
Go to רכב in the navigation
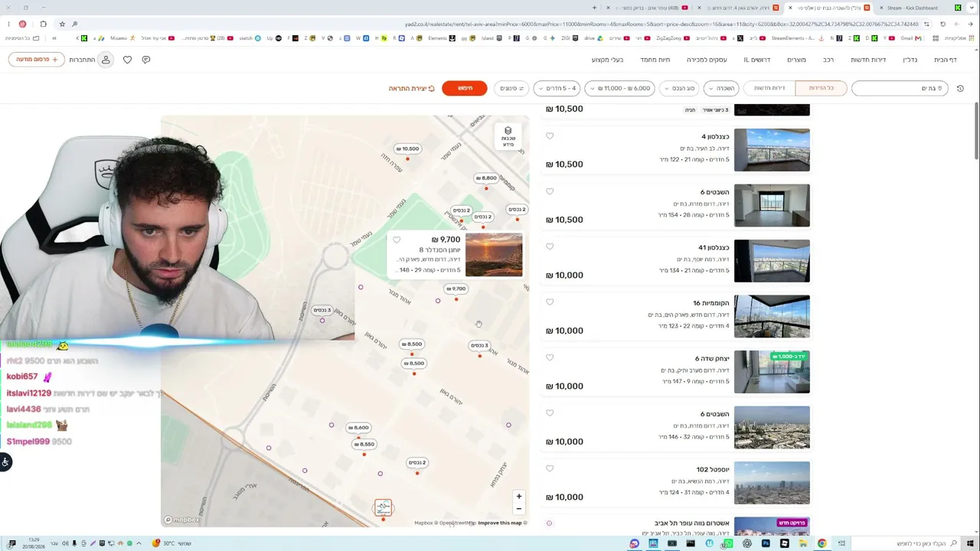pos(828,60)
